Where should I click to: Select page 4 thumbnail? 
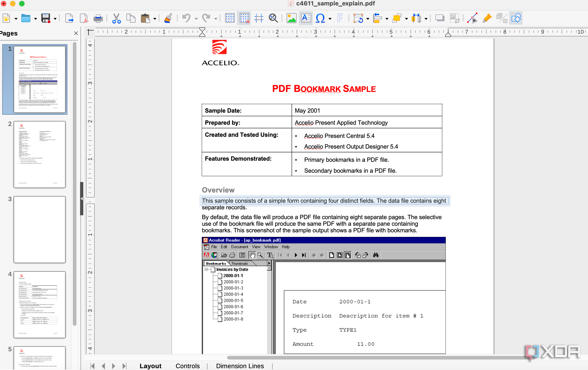click(40, 304)
